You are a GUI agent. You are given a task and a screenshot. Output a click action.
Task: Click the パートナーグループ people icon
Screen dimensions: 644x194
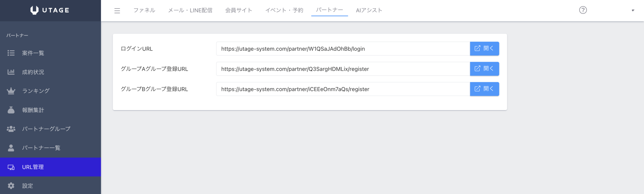tap(11, 129)
